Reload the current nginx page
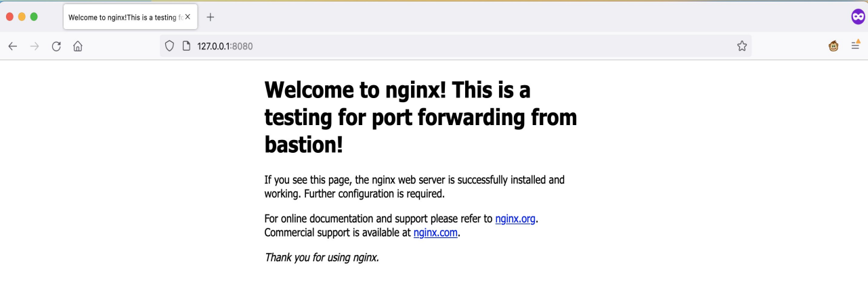Viewport: 868px width, 307px height. point(56,47)
